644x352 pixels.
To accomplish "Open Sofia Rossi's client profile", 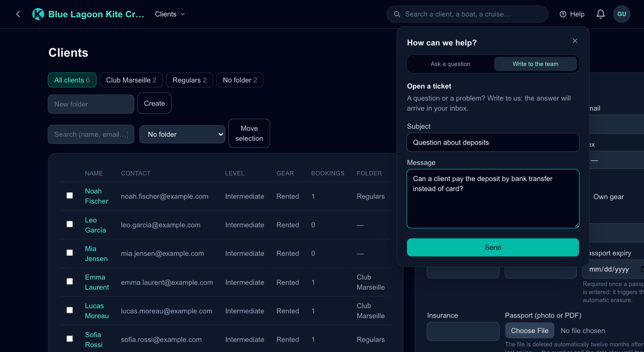I will pos(94,340).
